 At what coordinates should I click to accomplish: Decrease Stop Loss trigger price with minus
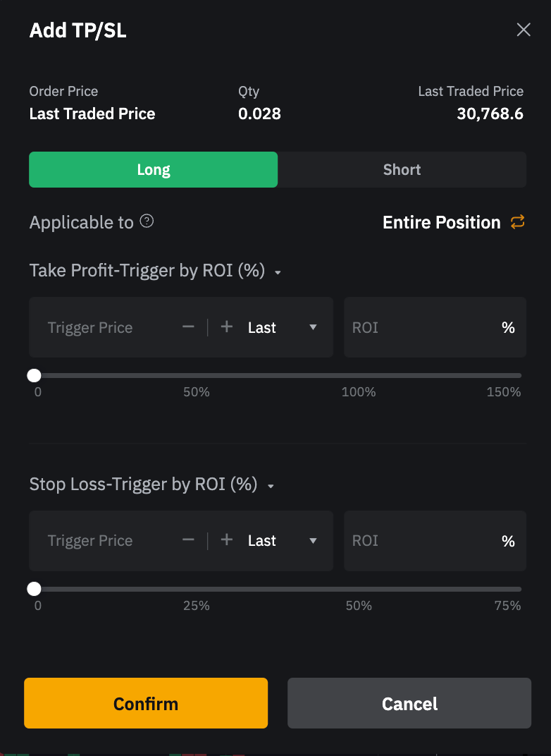(188, 540)
